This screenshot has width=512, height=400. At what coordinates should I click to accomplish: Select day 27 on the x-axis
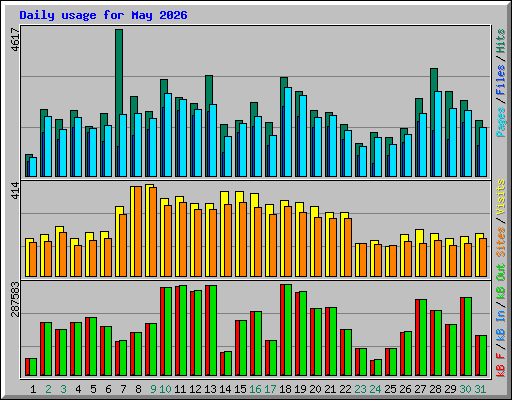pos(420,389)
